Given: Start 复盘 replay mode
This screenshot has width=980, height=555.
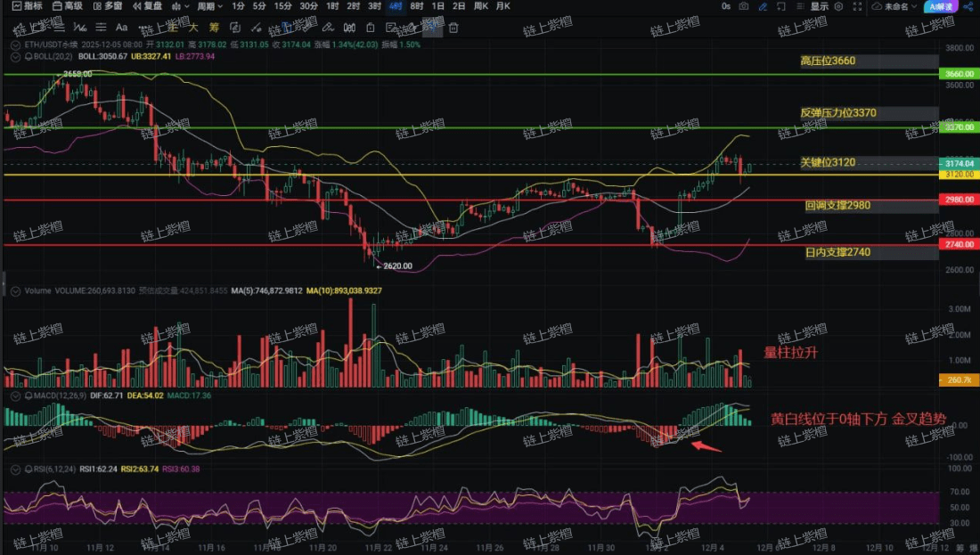Looking at the screenshot, I should click(148, 6).
